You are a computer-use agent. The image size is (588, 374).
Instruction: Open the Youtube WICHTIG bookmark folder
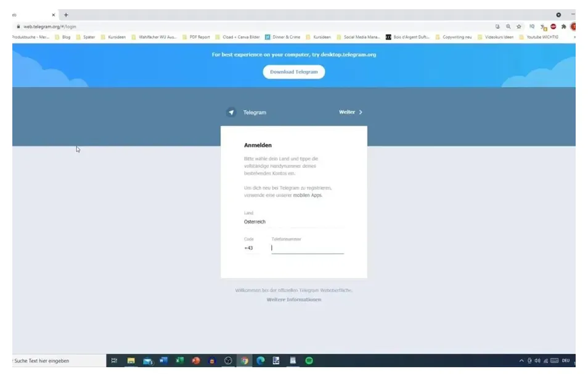point(539,37)
